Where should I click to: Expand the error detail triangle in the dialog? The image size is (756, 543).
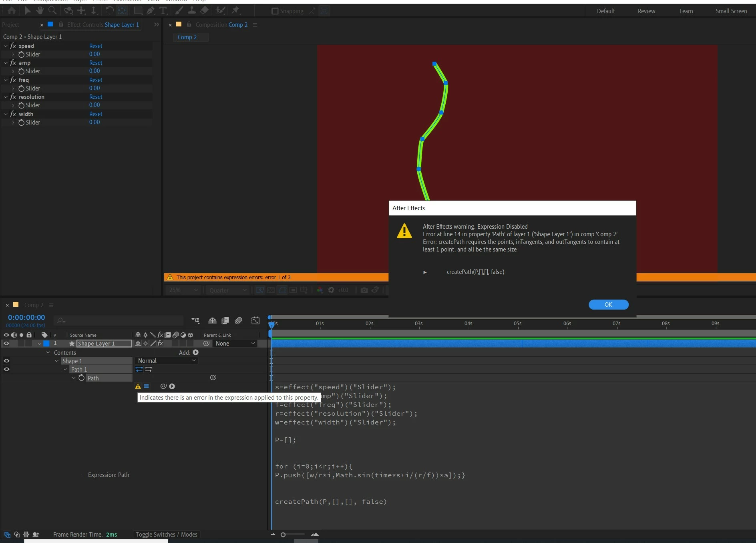[x=425, y=272]
